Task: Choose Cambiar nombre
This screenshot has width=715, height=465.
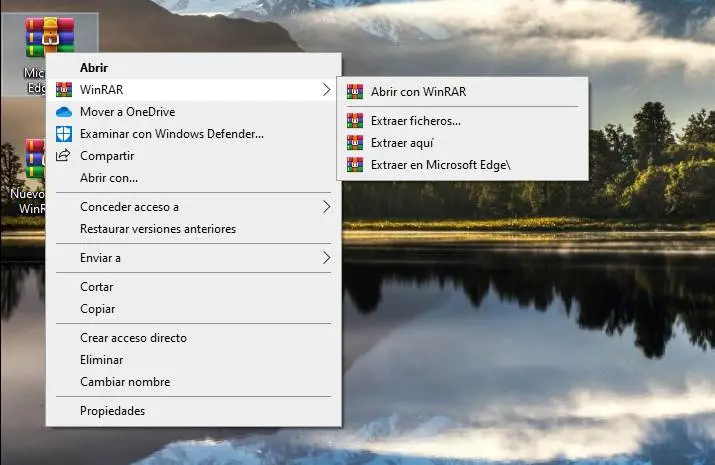Action: tap(194, 382)
